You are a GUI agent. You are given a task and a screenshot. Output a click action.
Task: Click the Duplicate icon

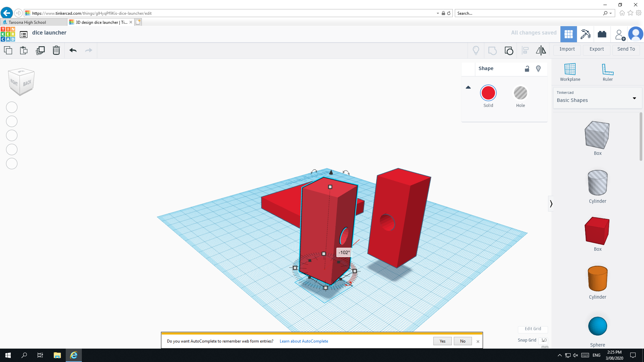(40, 50)
